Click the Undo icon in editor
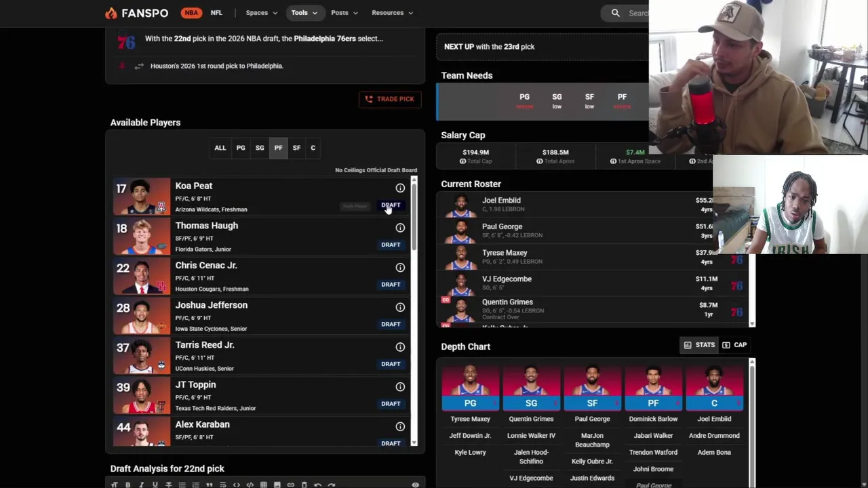The width and height of the screenshot is (868, 488). pyautogui.click(x=318, y=485)
